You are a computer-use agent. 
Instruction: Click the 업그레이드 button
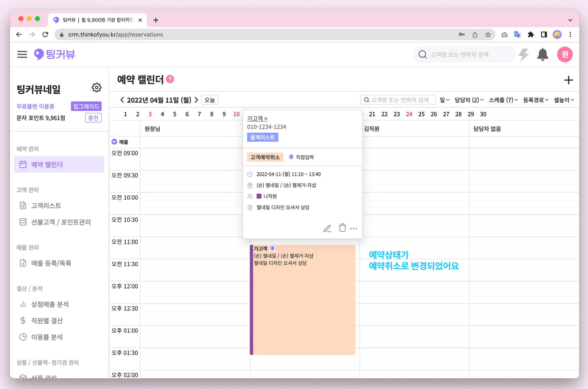(x=86, y=106)
